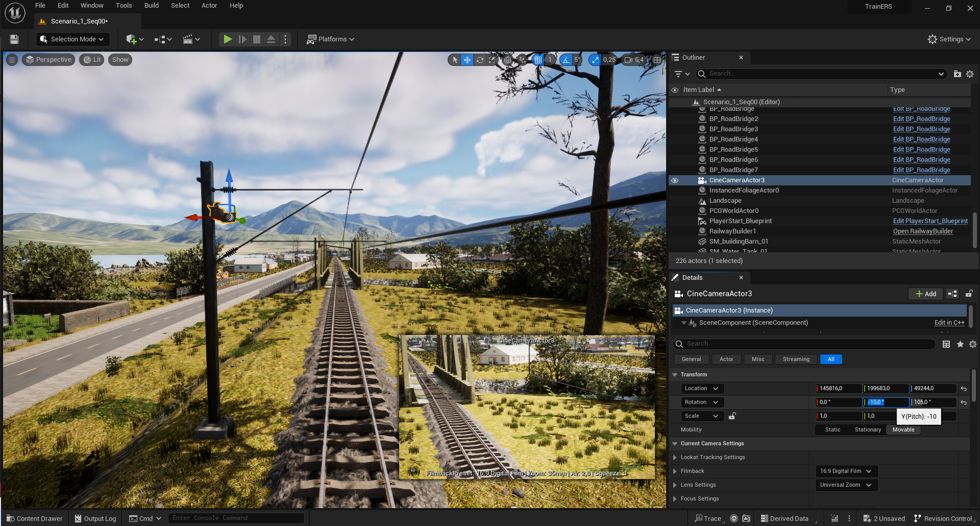Open the Actor menu
Screen dimensions: 980x526
(209, 6)
